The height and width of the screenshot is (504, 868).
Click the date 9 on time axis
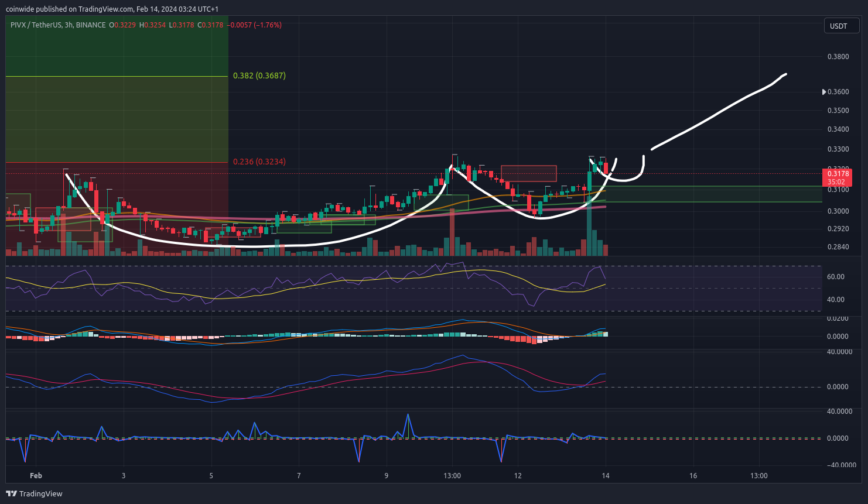[387, 476]
